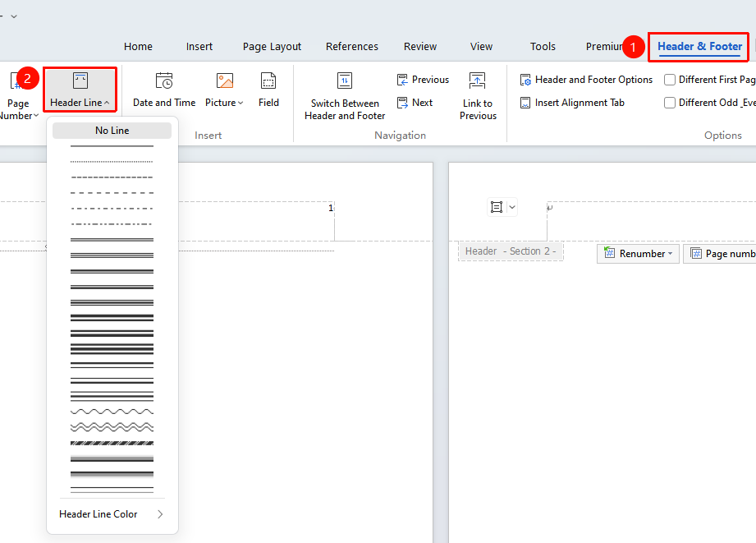Switch to the Page Layout tab
Screen dimensions: 756x543
coord(272,46)
